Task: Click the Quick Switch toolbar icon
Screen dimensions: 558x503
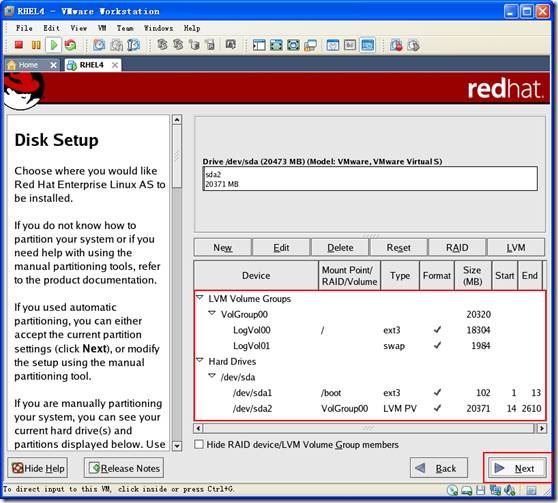Action: pos(293,45)
